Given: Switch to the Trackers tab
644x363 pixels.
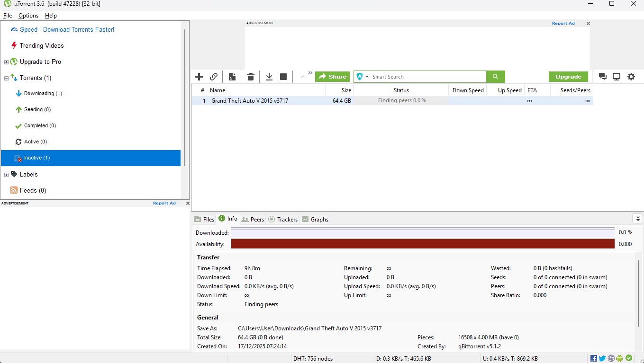Looking at the screenshot, I should [x=283, y=219].
